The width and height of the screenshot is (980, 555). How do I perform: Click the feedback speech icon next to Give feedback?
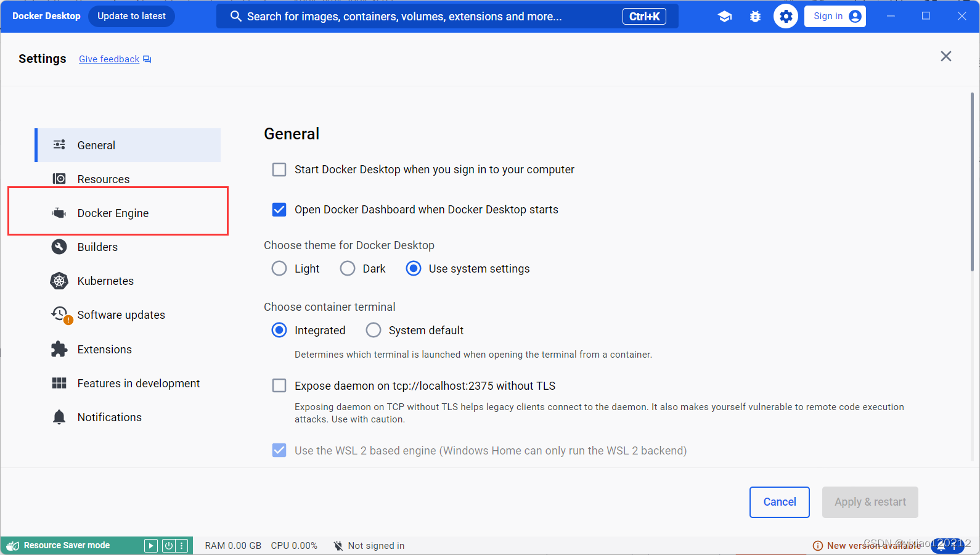147,59
